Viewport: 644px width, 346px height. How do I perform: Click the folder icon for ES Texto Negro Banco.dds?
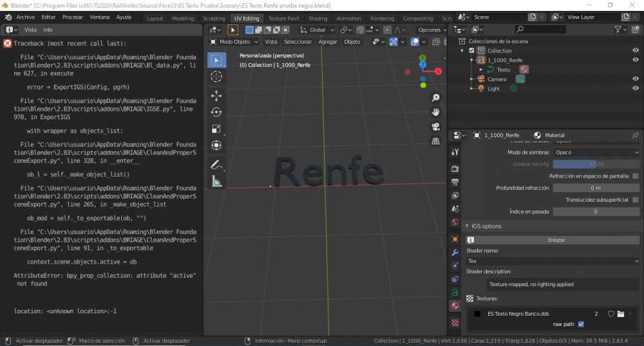(x=621, y=314)
